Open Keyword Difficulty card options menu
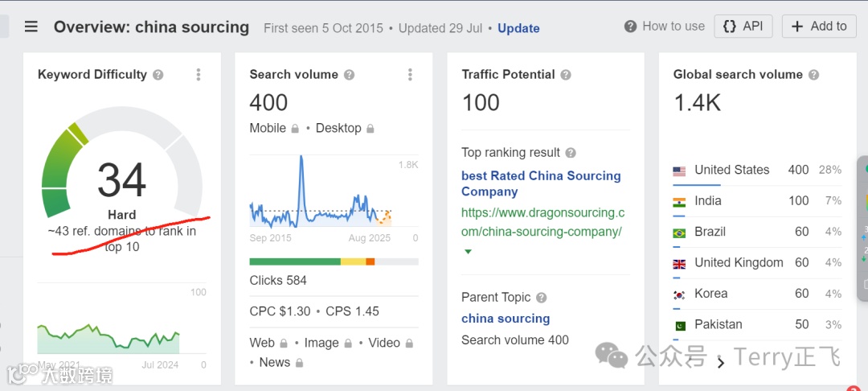 pos(199,75)
